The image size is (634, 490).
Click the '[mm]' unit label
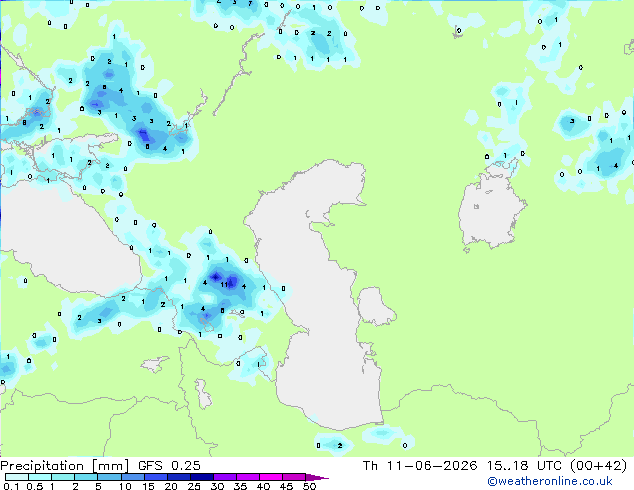[111, 466]
